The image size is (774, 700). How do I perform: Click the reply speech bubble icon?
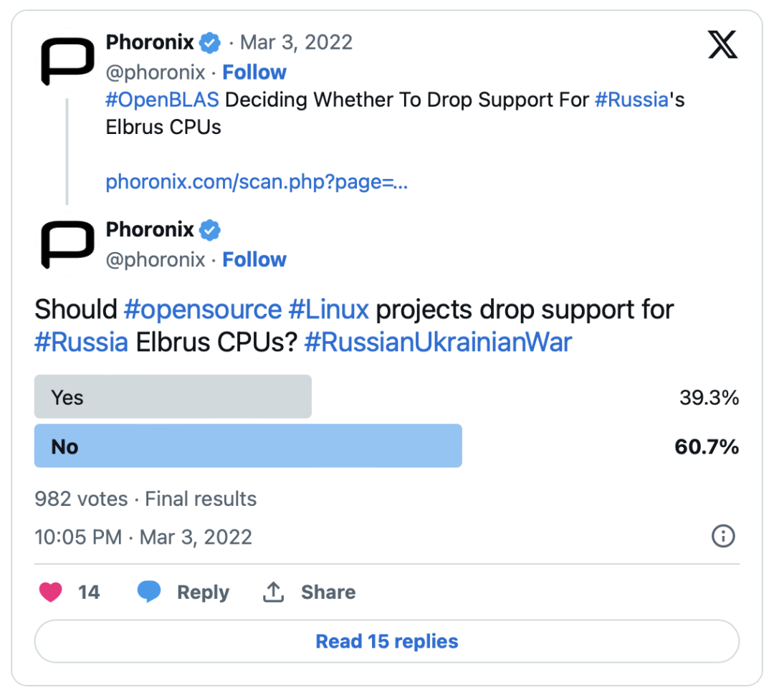(149, 592)
